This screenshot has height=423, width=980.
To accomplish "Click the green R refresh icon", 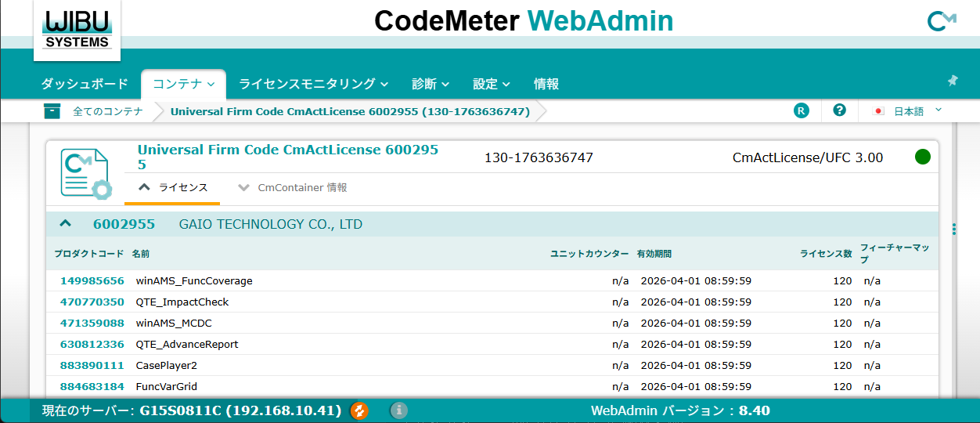I will [801, 111].
